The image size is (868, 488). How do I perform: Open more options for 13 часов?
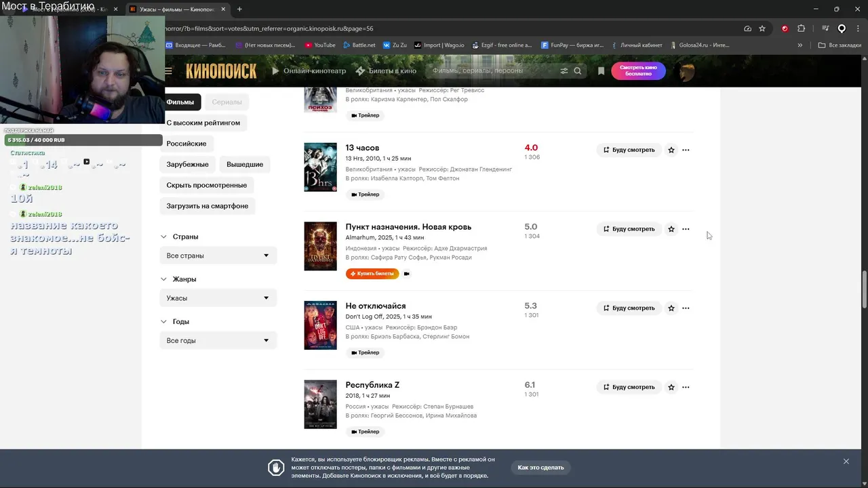(686, 150)
